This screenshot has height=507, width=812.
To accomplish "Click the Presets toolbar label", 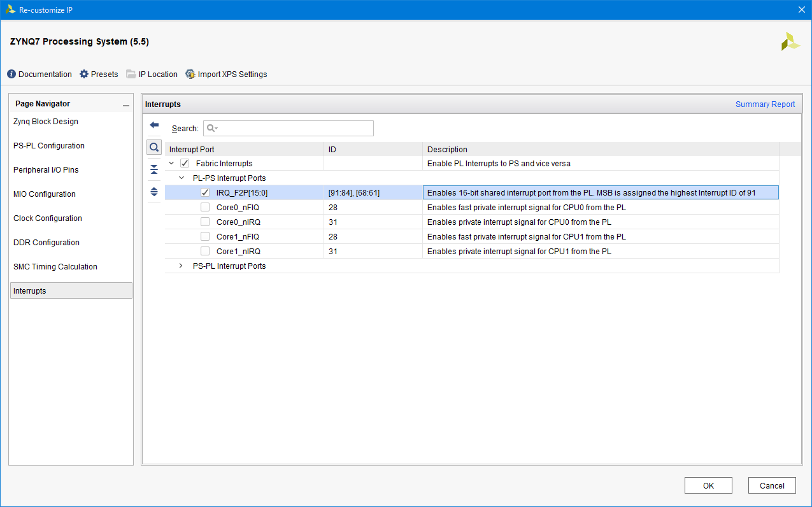I will 104,75.
